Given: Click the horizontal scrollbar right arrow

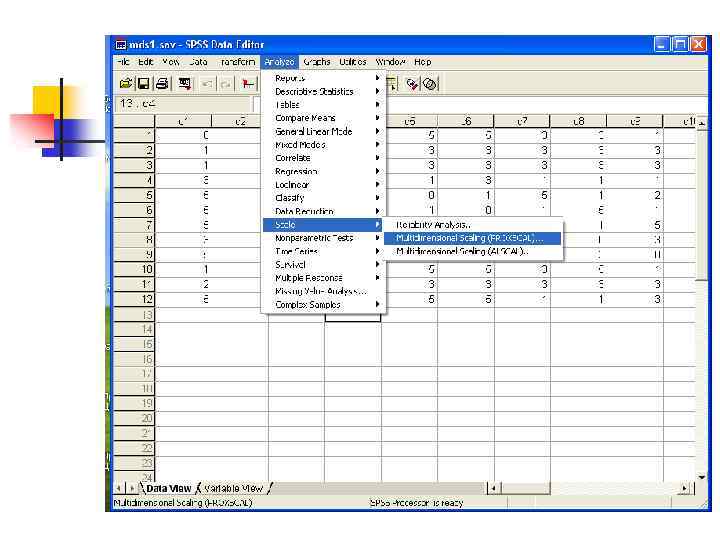Looking at the screenshot, I should 684,488.
